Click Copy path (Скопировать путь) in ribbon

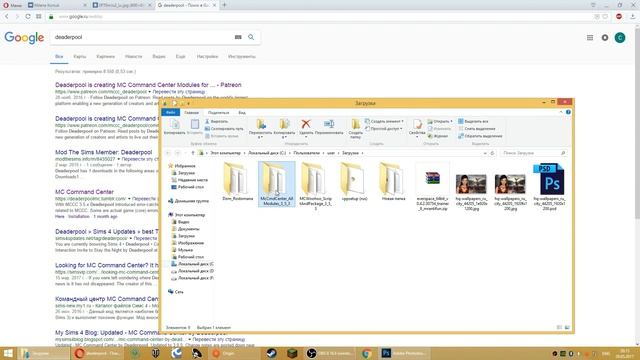tap(224, 129)
